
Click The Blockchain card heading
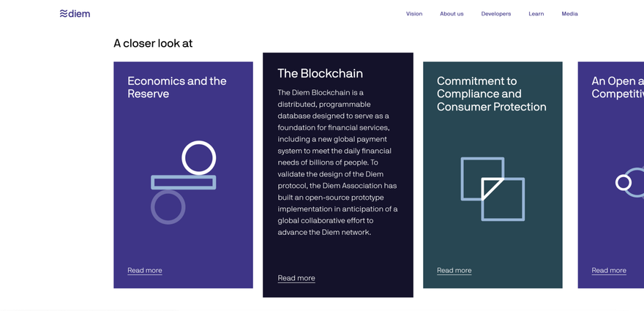[320, 73]
